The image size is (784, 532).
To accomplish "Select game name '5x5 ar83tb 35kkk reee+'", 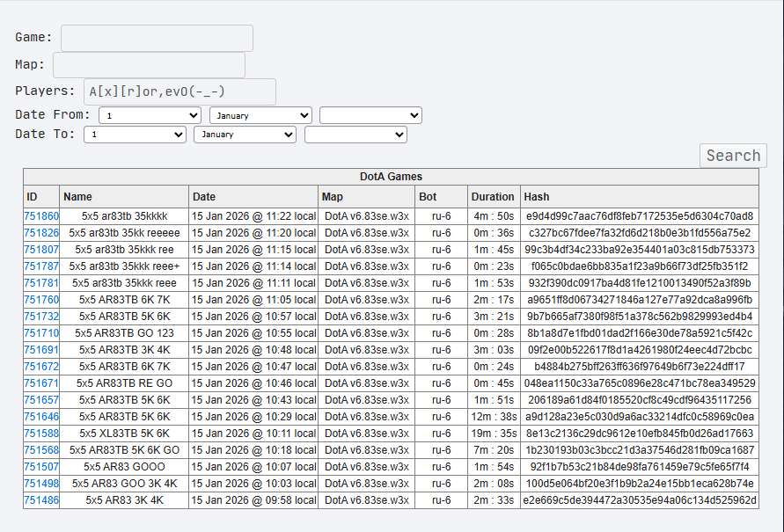I will [x=124, y=266].
